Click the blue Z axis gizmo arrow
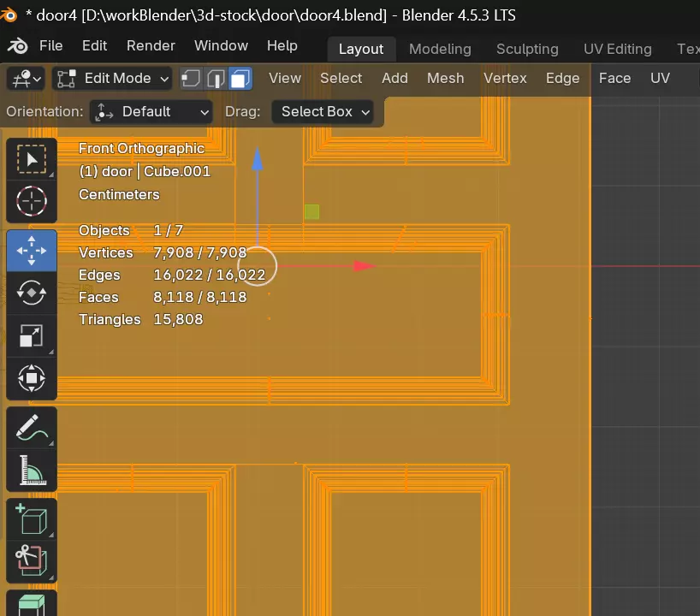700x616 pixels. (x=257, y=159)
